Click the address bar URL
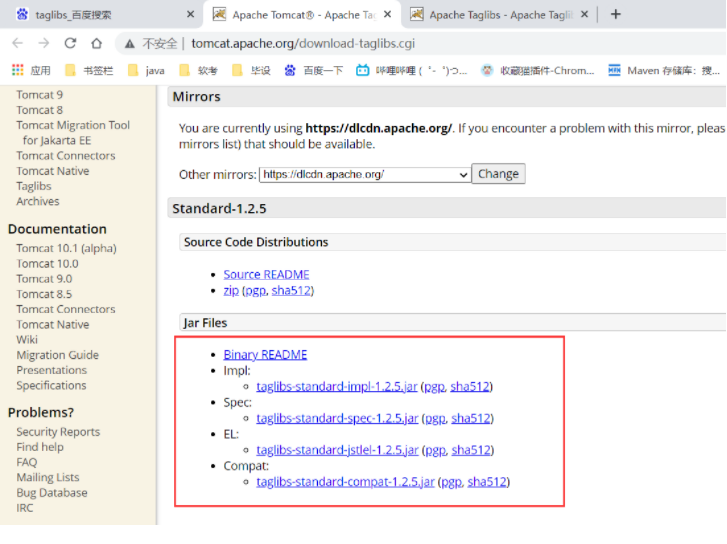Viewport: 727px width, 544px height. coord(303,44)
